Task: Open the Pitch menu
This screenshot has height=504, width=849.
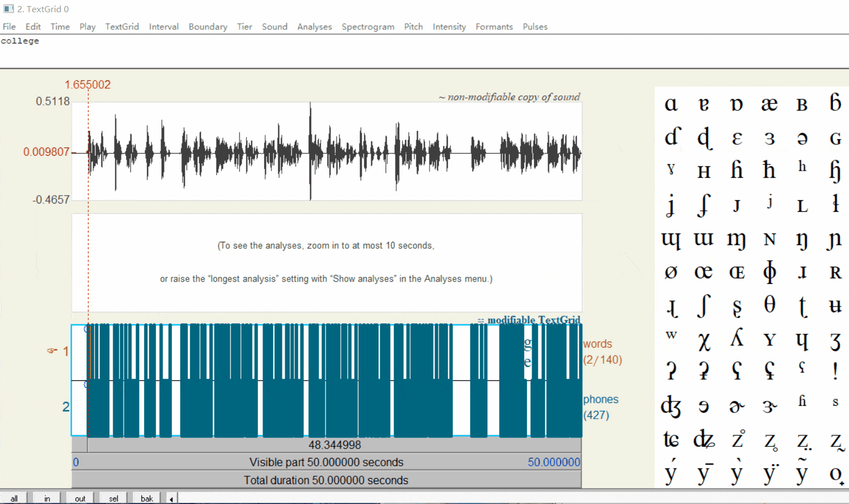Action: (413, 27)
